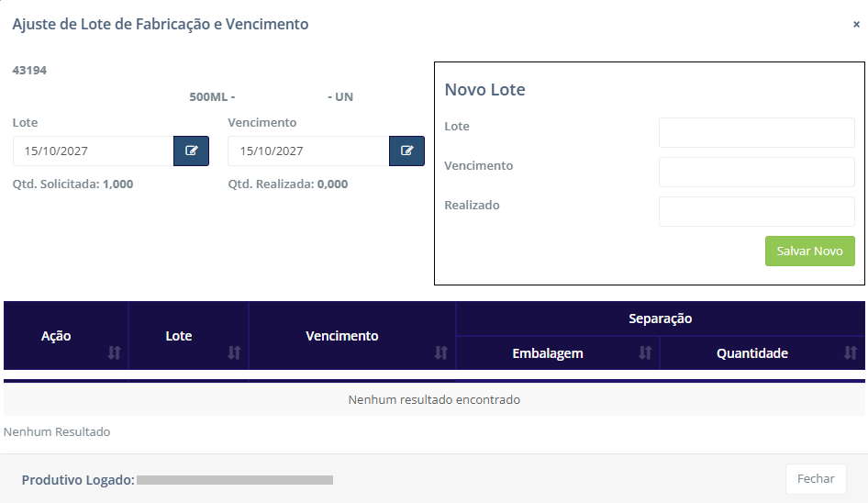868x503 pixels.
Task: Click the Qtd. Realizada value label
Action: tap(288, 184)
